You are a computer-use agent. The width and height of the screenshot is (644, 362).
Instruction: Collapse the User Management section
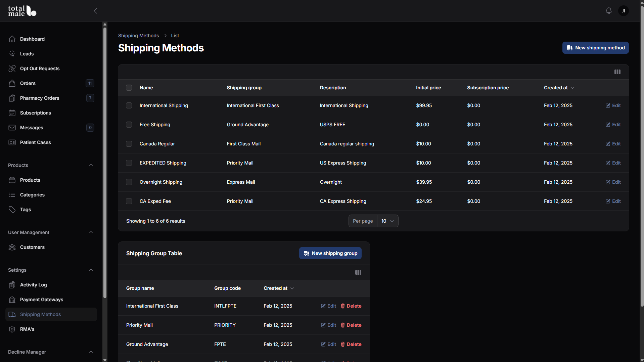pos(91,232)
